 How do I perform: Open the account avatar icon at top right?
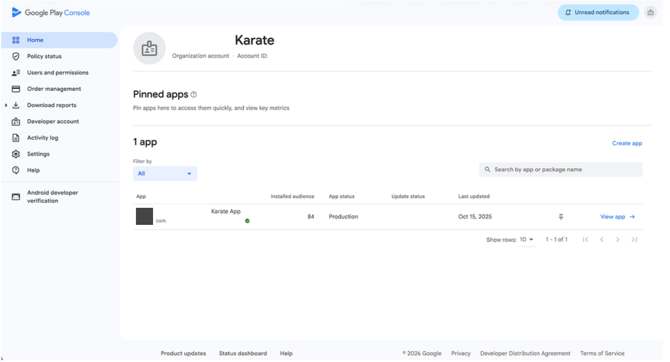click(x=650, y=12)
